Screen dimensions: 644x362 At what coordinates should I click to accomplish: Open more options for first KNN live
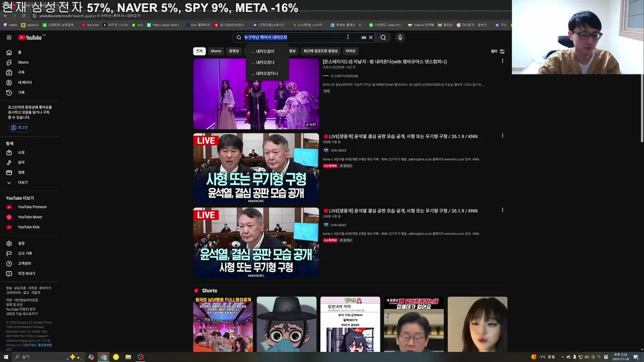click(x=502, y=136)
